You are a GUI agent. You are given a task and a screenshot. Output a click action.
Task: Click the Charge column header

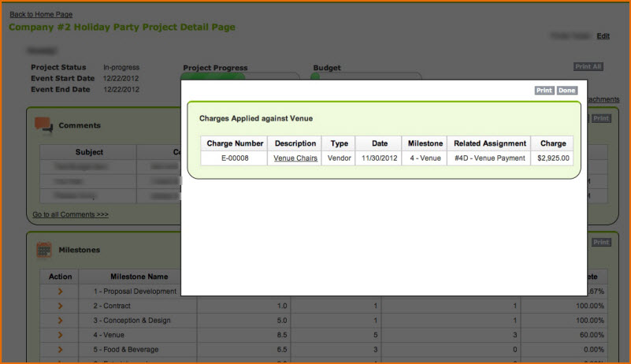click(553, 143)
